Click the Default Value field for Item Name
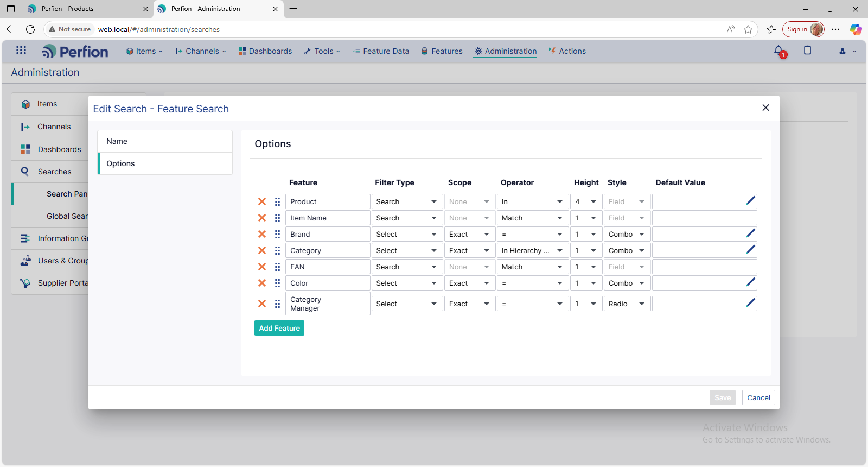This screenshot has width=868, height=467. (704, 218)
